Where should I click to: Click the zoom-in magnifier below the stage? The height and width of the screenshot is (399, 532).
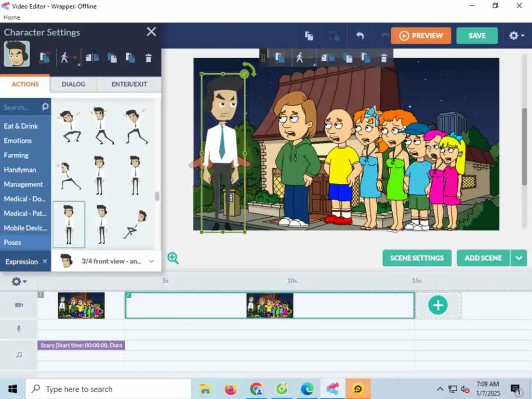tap(173, 258)
